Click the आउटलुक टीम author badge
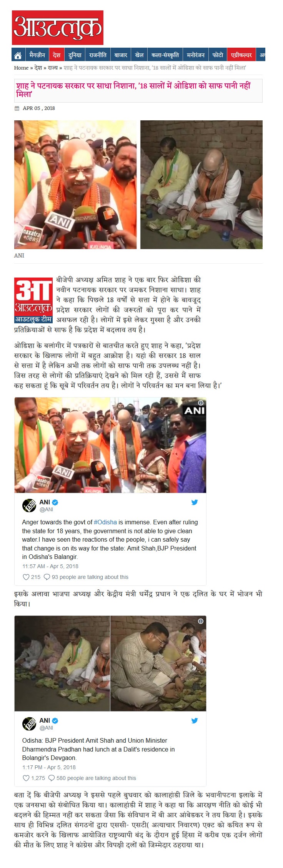Viewport: 283px width, 868px height. (x=33, y=319)
